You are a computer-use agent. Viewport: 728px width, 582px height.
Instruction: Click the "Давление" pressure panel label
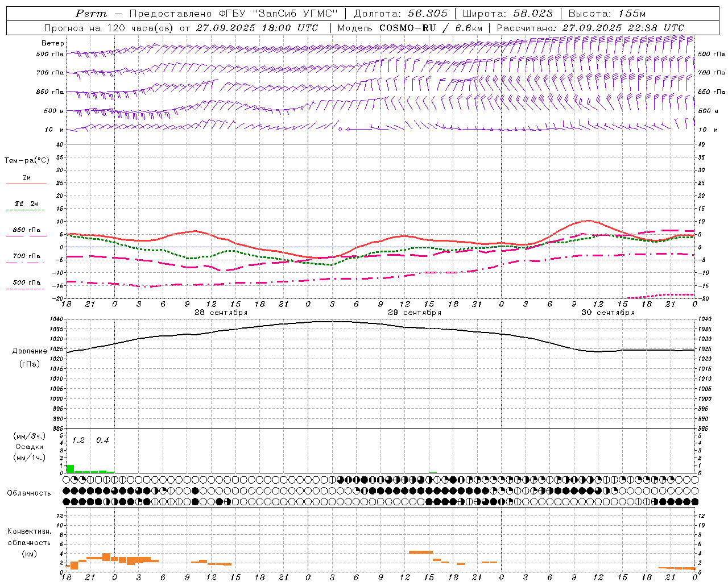[x=30, y=351]
